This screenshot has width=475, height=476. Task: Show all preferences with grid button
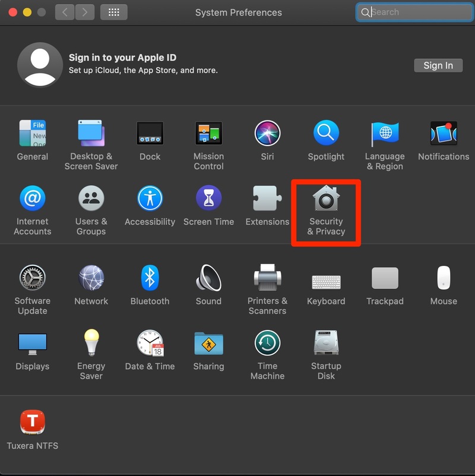[x=114, y=12]
